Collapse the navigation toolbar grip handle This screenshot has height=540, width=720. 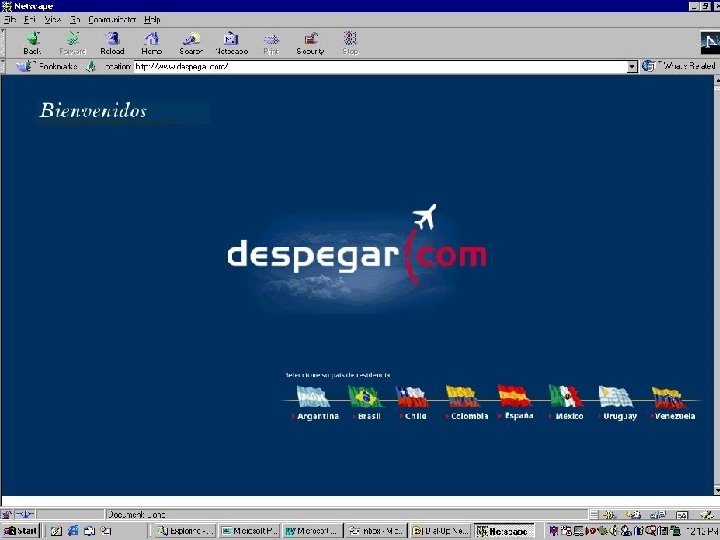[3, 43]
